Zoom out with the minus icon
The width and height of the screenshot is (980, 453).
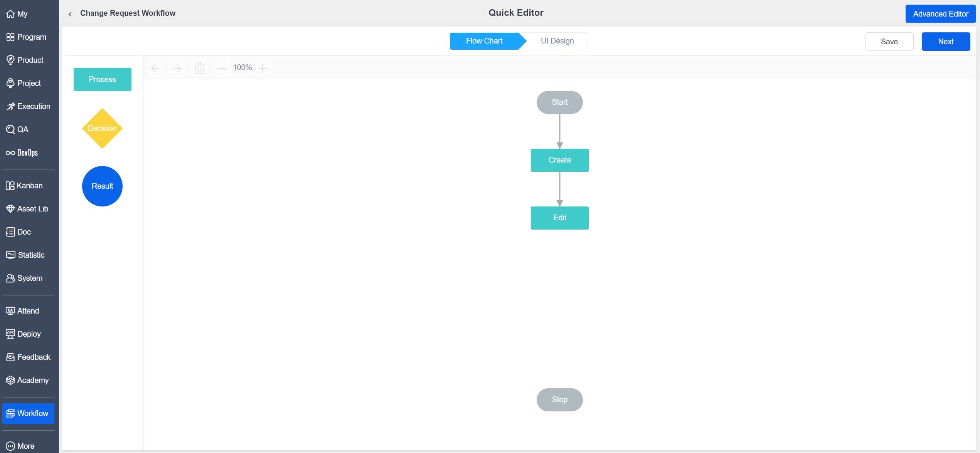pos(222,69)
